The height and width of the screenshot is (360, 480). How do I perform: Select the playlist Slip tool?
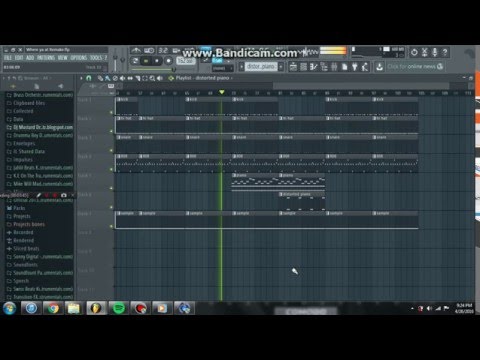[130, 78]
